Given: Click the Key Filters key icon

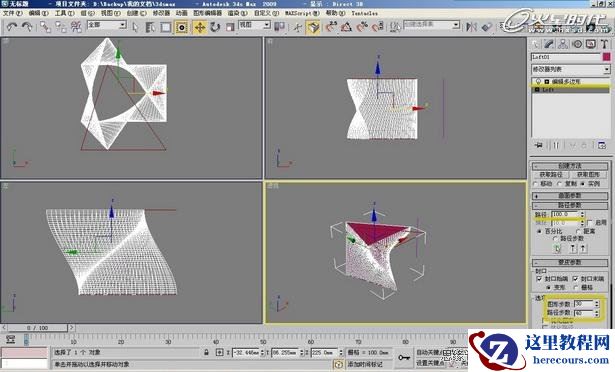Looking at the screenshot, I should coord(404,357).
